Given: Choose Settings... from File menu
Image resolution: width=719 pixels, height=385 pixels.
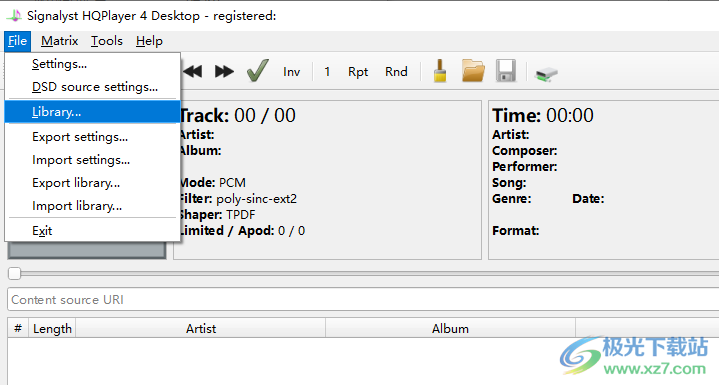Looking at the screenshot, I should pyautogui.click(x=92, y=64).
